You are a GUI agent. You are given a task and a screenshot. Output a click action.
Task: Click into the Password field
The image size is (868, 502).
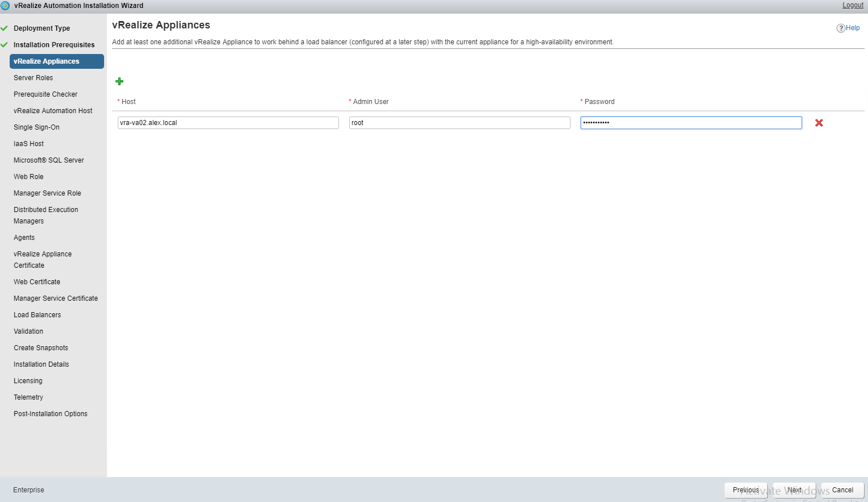[x=691, y=123]
